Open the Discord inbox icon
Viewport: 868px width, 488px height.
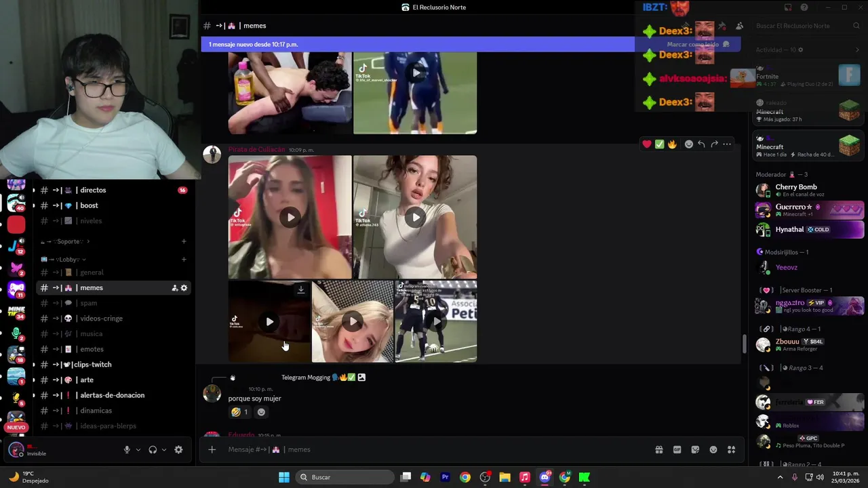(x=788, y=7)
